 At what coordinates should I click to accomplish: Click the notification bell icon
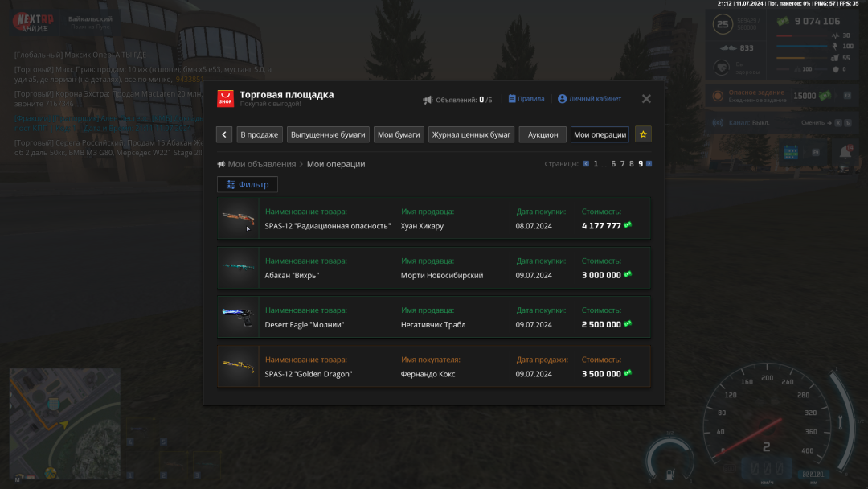(x=845, y=152)
